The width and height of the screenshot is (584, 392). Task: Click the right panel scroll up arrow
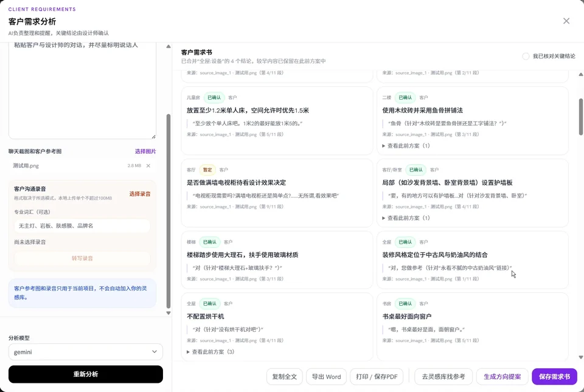pyautogui.click(x=580, y=74)
